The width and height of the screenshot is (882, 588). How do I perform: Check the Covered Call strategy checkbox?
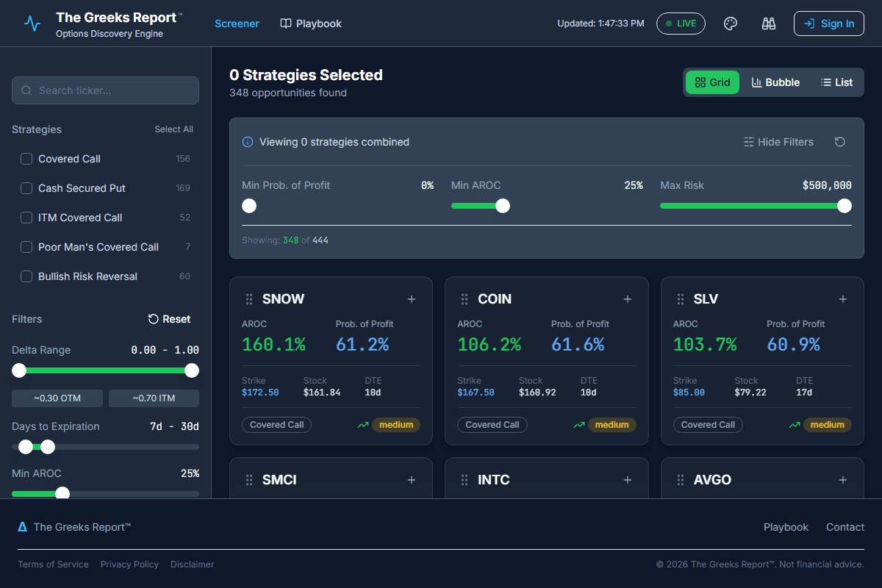click(x=26, y=159)
